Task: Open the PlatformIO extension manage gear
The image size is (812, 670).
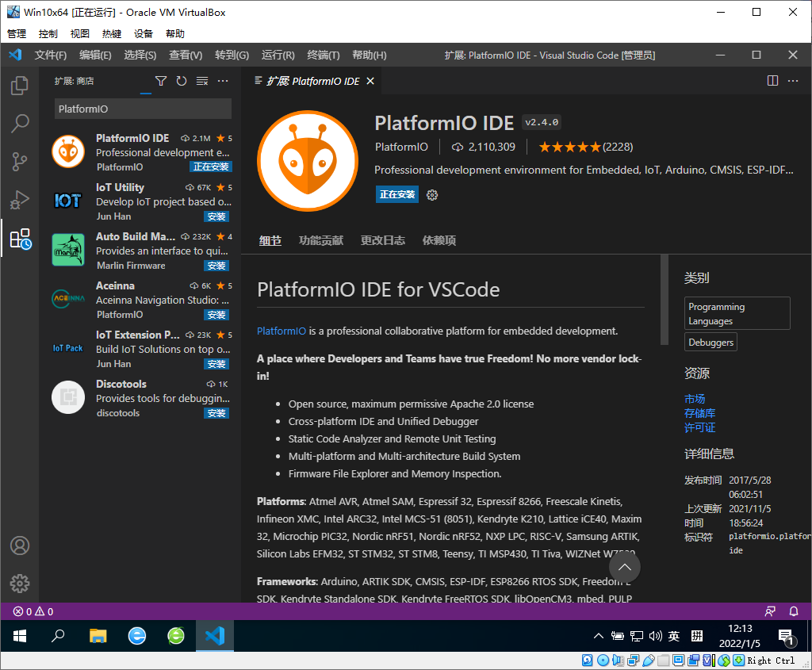Action: 432,195
